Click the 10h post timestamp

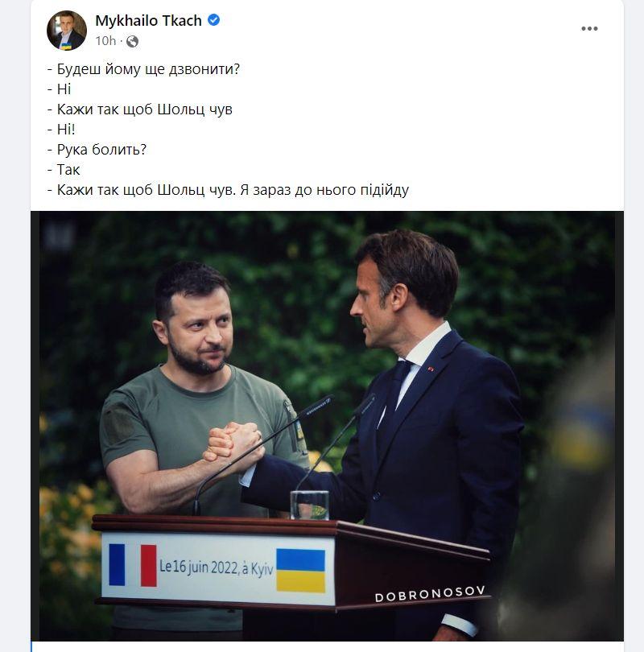click(105, 41)
